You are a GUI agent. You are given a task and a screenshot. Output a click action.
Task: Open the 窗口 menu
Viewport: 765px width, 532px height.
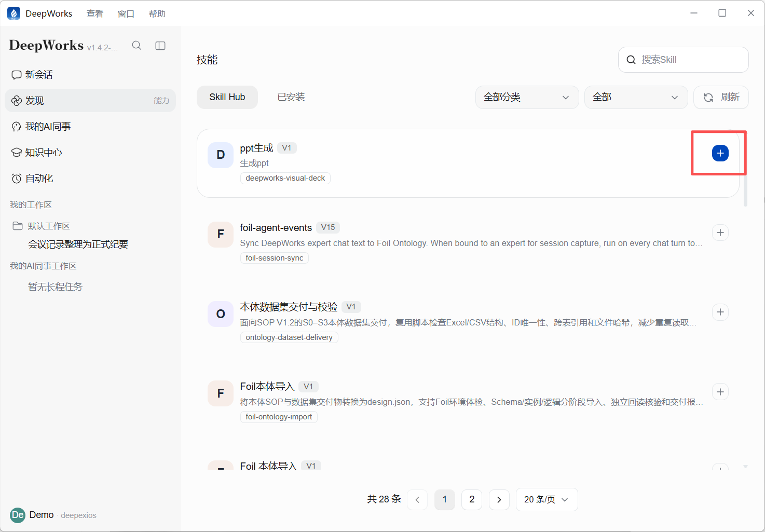pyautogui.click(x=126, y=14)
